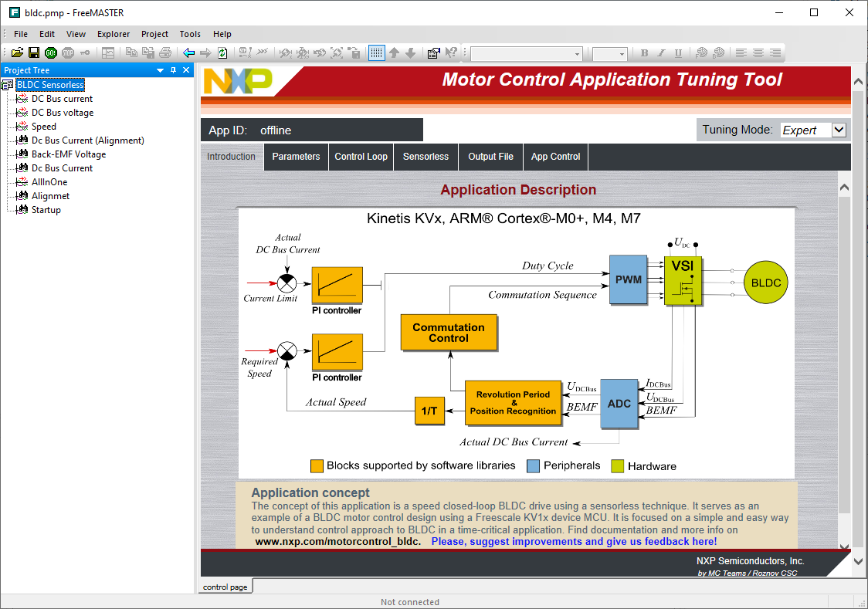868x609 pixels.
Task: Switch to the Control Loop tab
Action: click(x=361, y=157)
